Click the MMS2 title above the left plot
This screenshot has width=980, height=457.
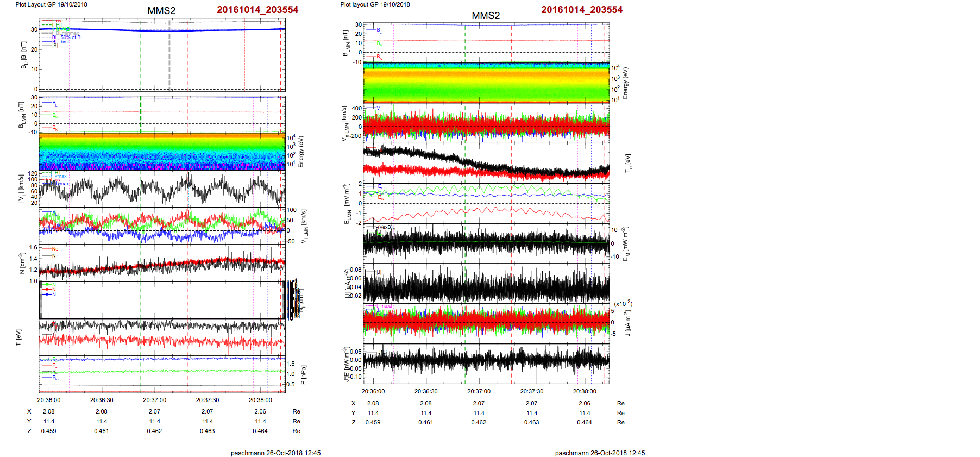(x=161, y=11)
